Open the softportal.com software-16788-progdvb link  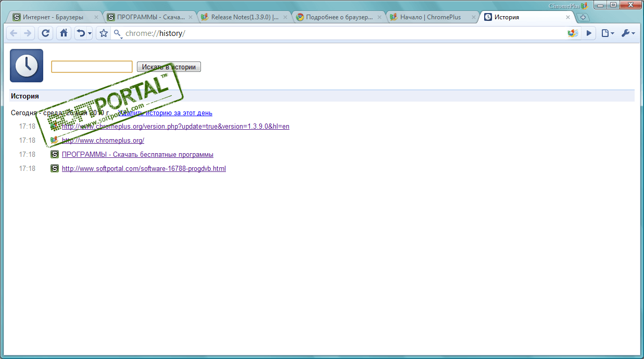(x=144, y=168)
